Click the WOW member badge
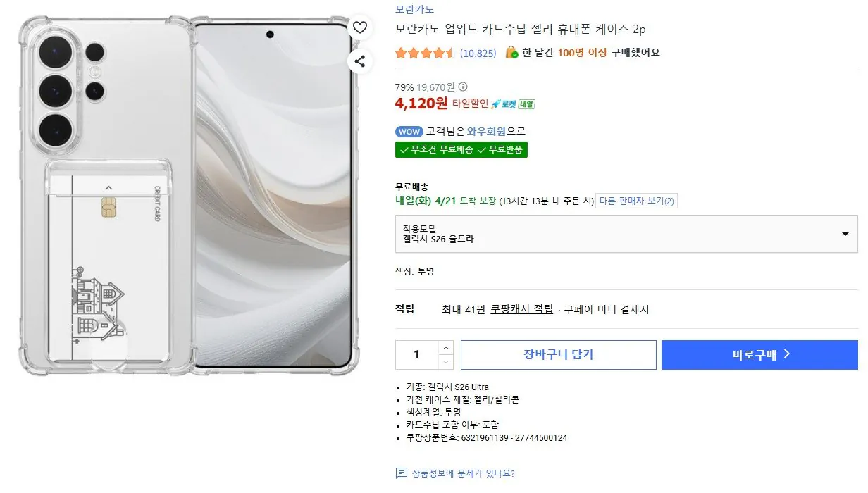Screen dimensions: 868x493 point(409,131)
